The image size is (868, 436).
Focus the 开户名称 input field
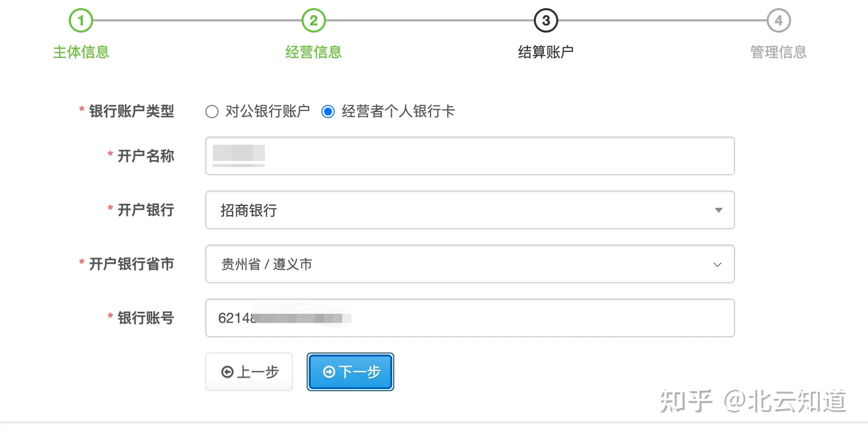point(469,156)
